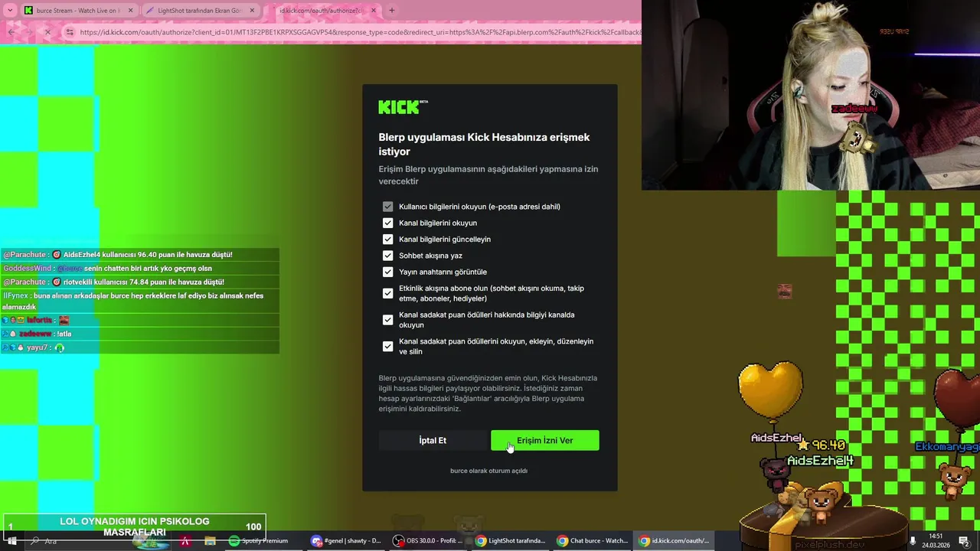Uncheck 'Sohbet akışına yaz' permission
The width and height of the screenshot is (980, 551).
[387, 256]
